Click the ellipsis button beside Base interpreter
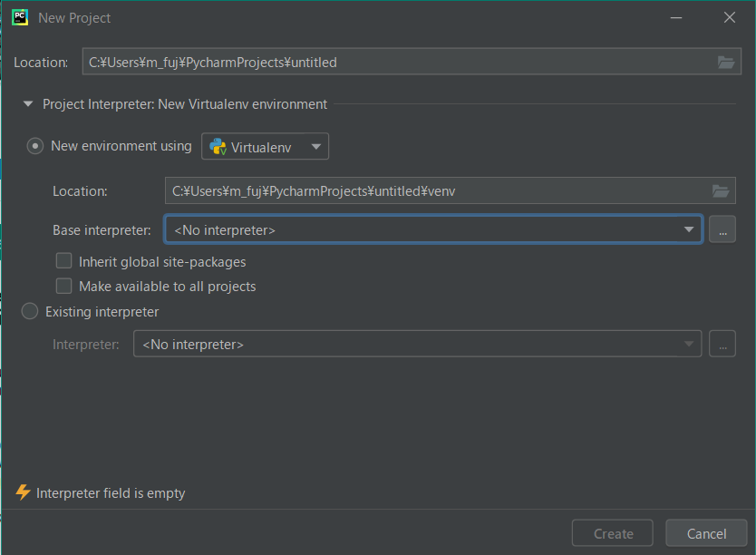The height and width of the screenshot is (555, 756). (x=722, y=229)
